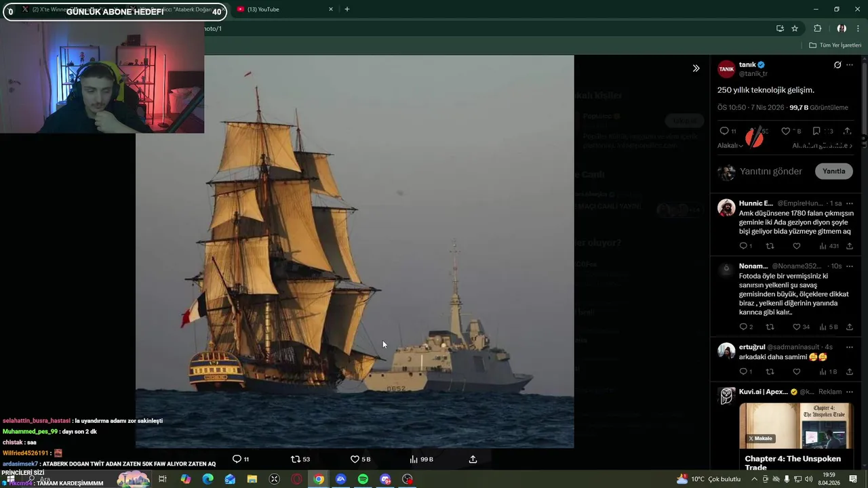This screenshot has height=488, width=868.
Task: Bookmark this page star icon
Action: [795, 28]
